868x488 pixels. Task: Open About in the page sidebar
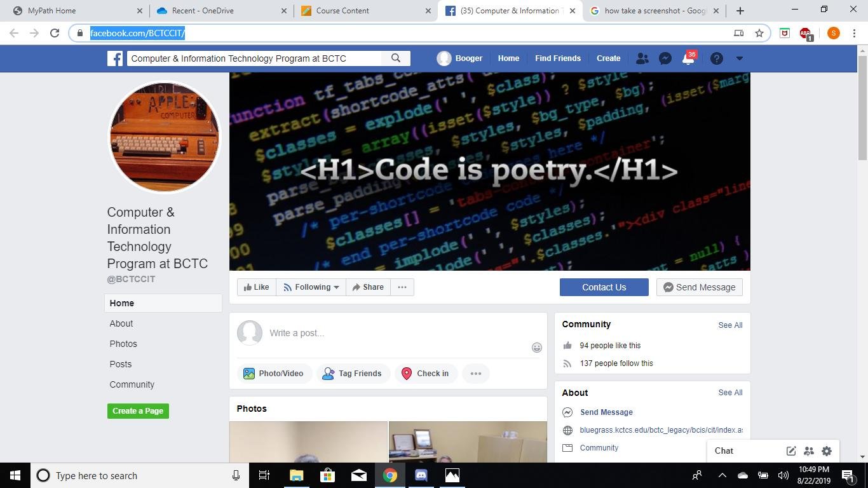(121, 323)
